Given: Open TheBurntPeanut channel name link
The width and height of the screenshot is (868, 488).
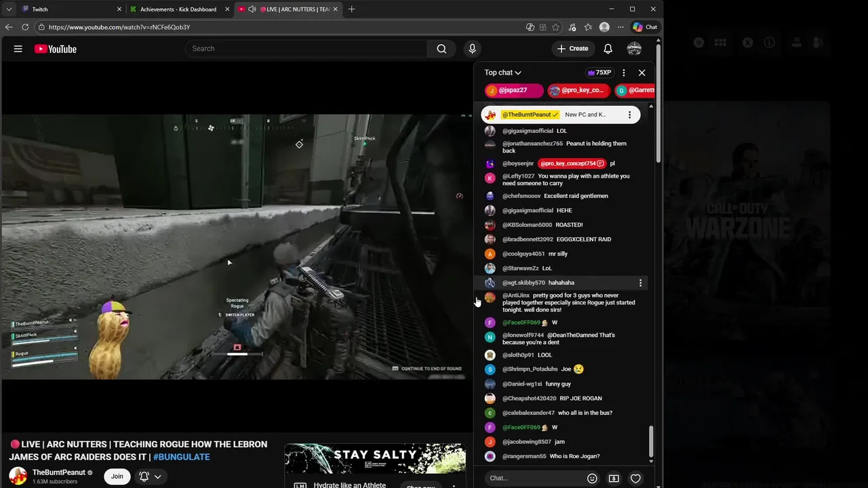Looking at the screenshot, I should click(59, 472).
